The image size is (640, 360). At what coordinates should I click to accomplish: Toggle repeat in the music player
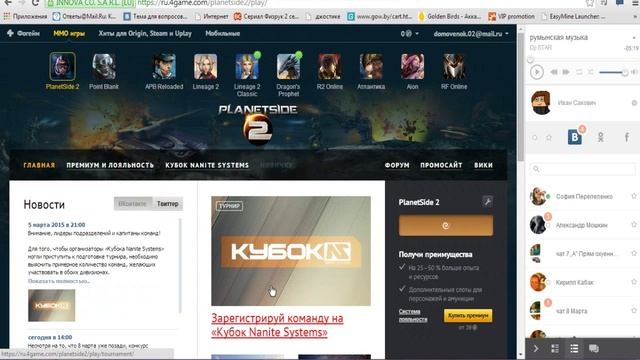point(579,72)
